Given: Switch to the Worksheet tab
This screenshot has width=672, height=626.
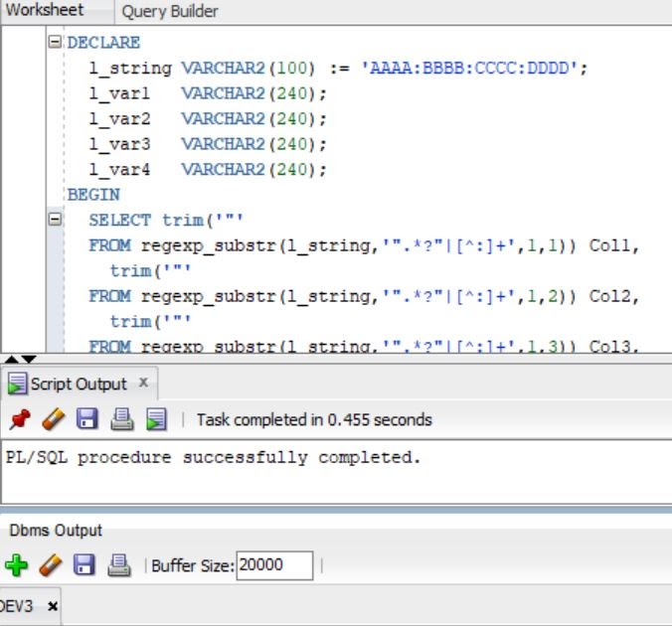Looking at the screenshot, I should coord(45,10).
